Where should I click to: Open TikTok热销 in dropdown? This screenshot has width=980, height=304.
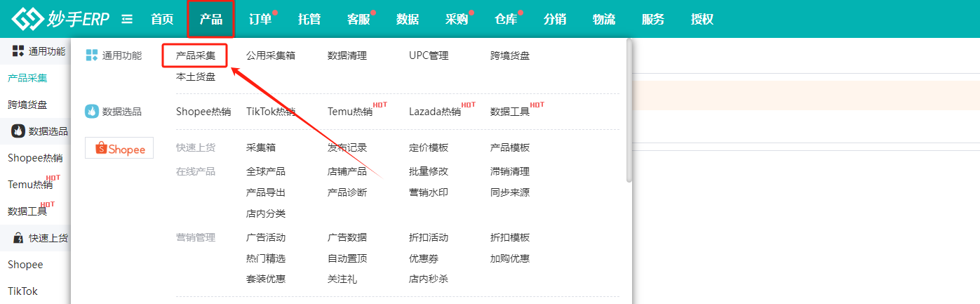(x=271, y=111)
